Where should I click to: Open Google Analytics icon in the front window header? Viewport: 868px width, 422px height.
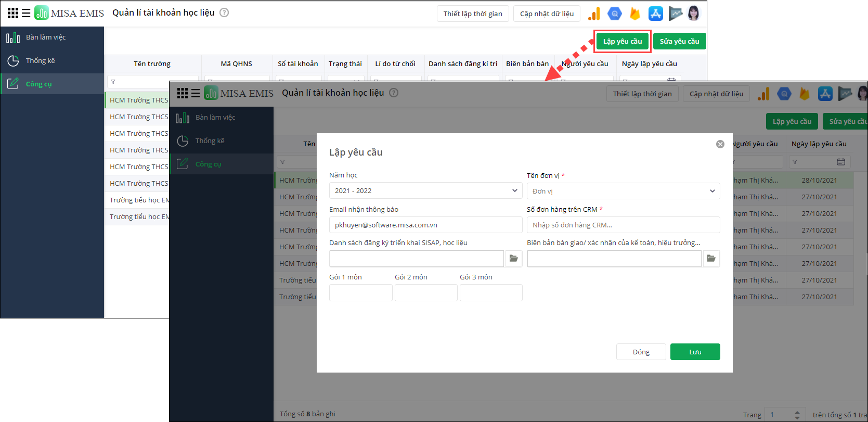[763, 94]
